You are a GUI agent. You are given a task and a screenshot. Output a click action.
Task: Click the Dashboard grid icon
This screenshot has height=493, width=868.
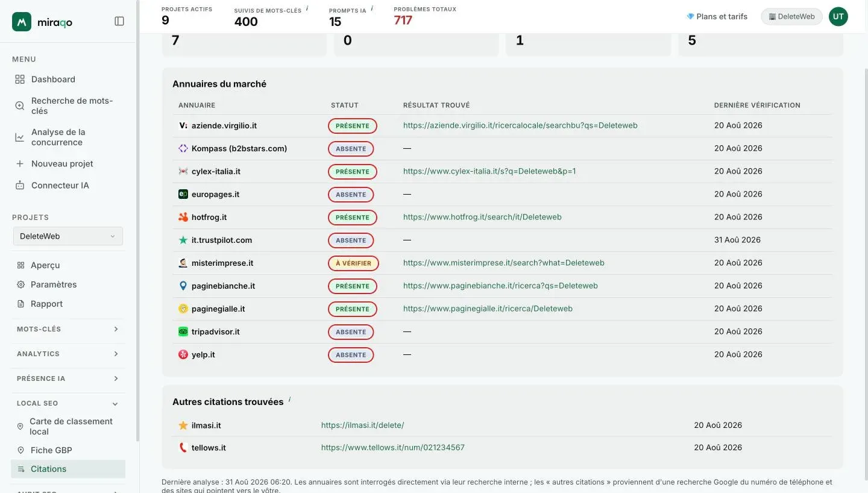[x=20, y=79]
